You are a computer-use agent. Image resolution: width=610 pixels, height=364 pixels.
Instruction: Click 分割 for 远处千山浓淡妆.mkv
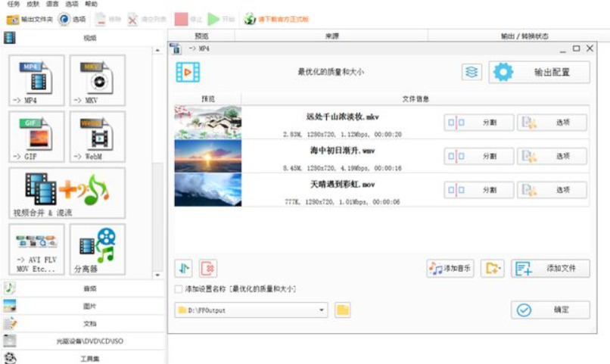click(x=478, y=123)
